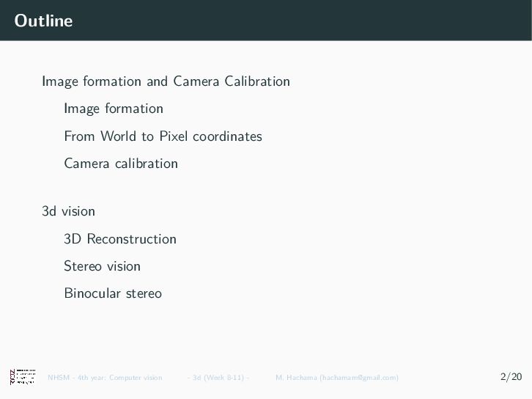Image resolution: width=532 pixels, height=399 pixels.
Task: Go to the '3D Reconstruction' subsection
Action: pyautogui.click(x=120, y=238)
